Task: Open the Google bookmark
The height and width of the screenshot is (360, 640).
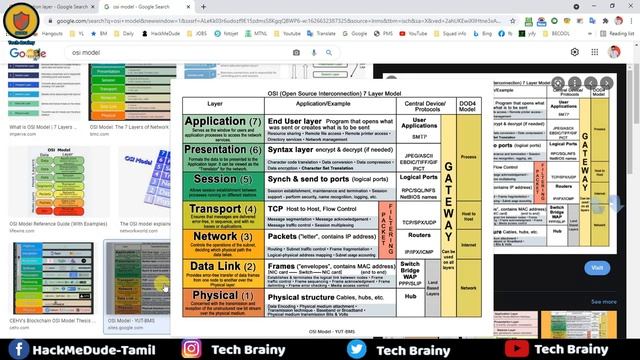Action: click(355, 33)
